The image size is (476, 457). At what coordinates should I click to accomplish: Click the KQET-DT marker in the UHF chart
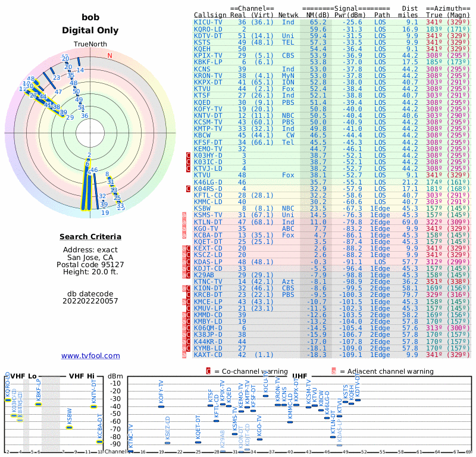198,443
